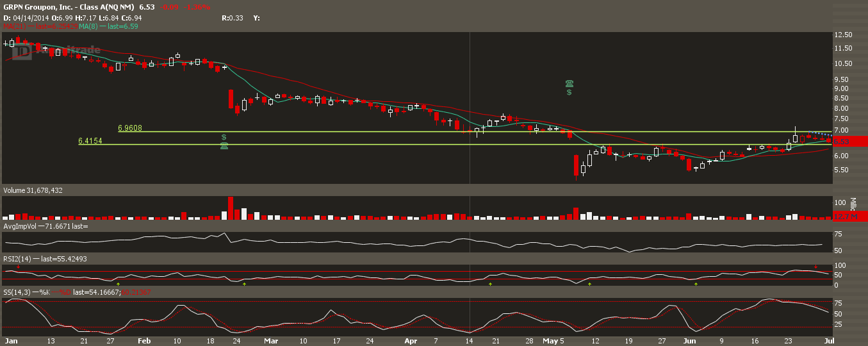
Task: Select the 6.4154 horizontal price line label
Action: coord(90,140)
